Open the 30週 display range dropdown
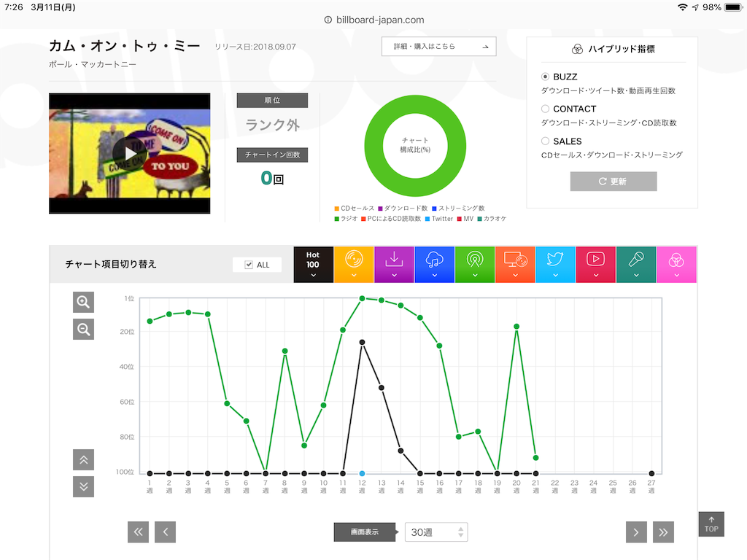This screenshot has height=560, width=747. click(x=436, y=532)
